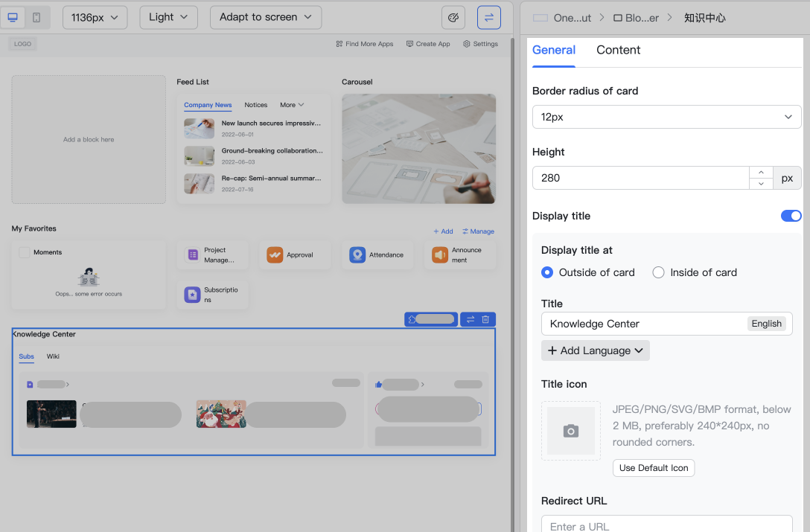810x532 pixels.
Task: Click the Knowledge Center title input field
Action: point(667,324)
